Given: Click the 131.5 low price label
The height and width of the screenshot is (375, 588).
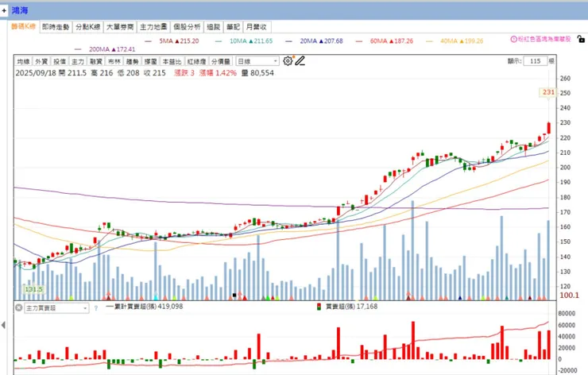Looking at the screenshot, I should click(33, 289).
